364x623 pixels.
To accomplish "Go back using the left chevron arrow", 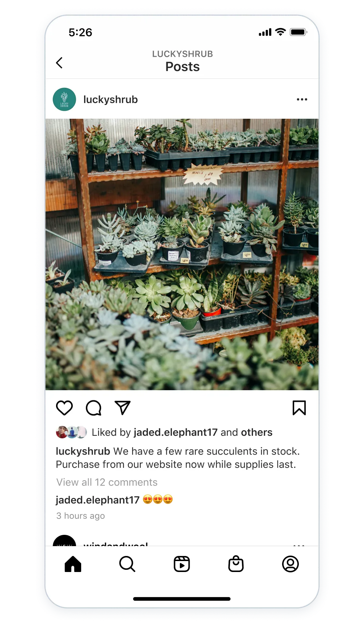I will click(x=59, y=63).
